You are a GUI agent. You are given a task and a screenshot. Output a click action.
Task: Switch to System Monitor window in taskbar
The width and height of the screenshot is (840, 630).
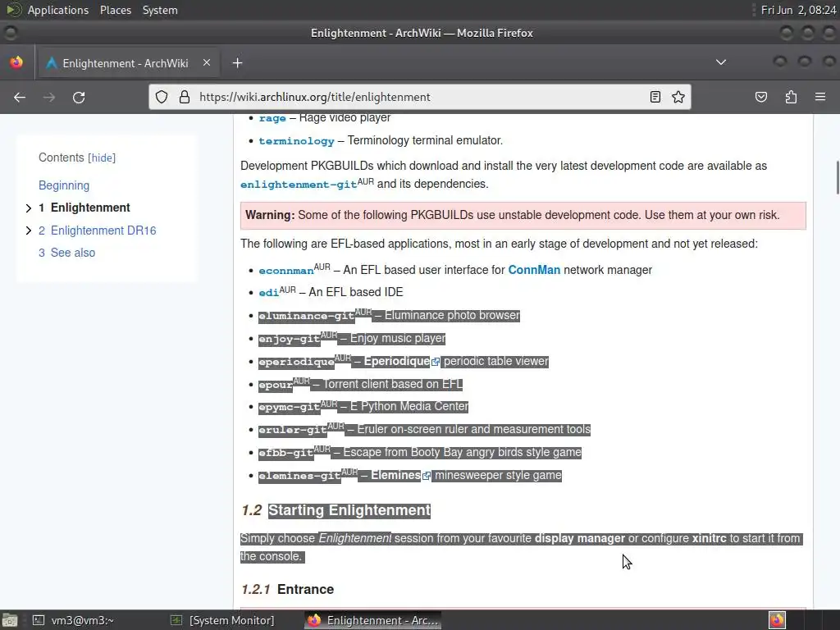(x=222, y=620)
